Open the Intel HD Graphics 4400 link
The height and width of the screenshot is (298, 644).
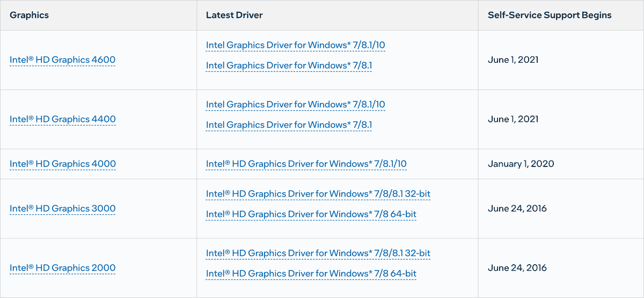point(62,119)
